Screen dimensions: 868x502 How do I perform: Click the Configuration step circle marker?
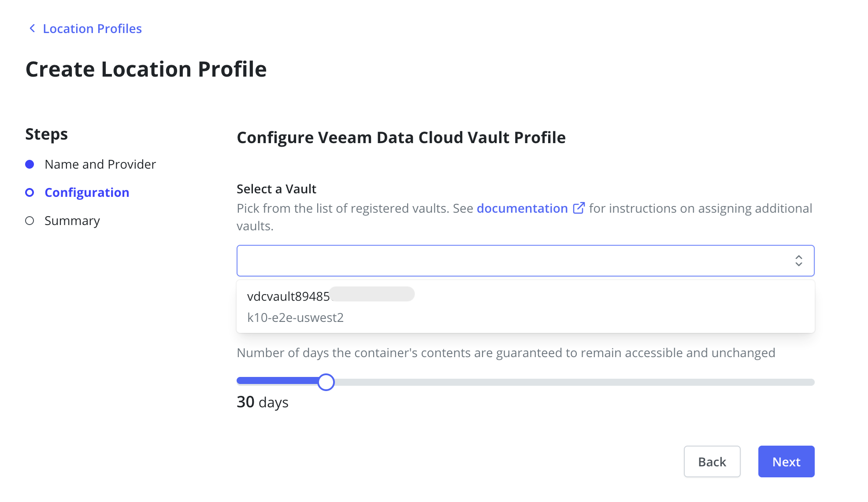[30, 192]
